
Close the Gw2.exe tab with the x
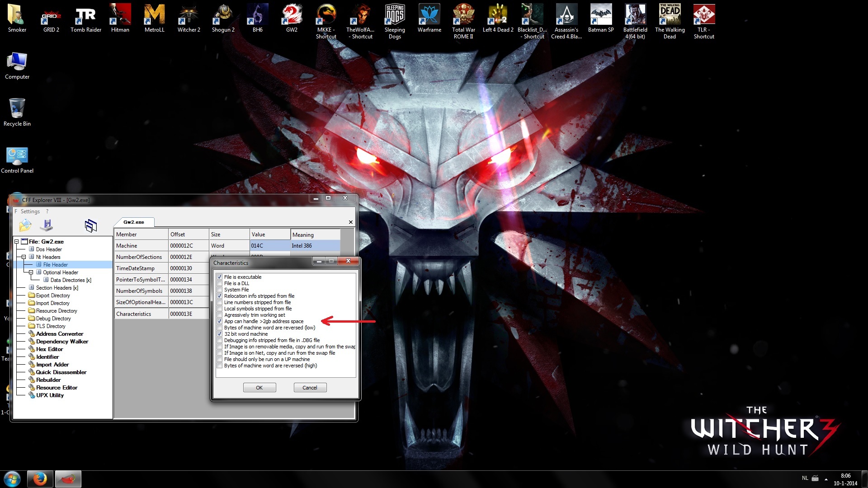(x=351, y=222)
